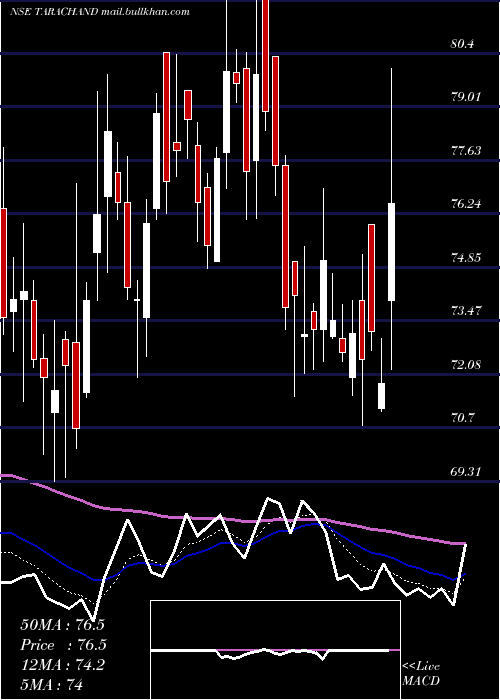Click inside the MACD inset chart box
The height and width of the screenshot is (700, 500).
tap(275, 650)
